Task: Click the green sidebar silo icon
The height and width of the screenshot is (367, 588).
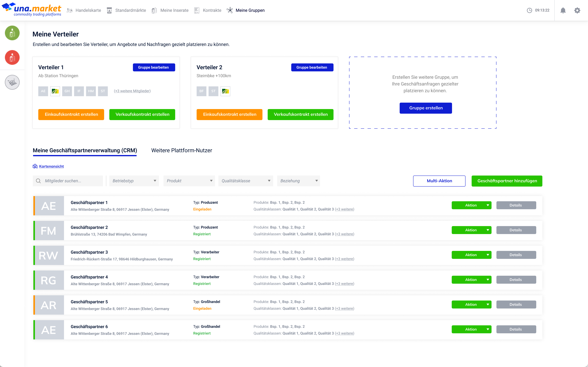Action: pyautogui.click(x=12, y=33)
